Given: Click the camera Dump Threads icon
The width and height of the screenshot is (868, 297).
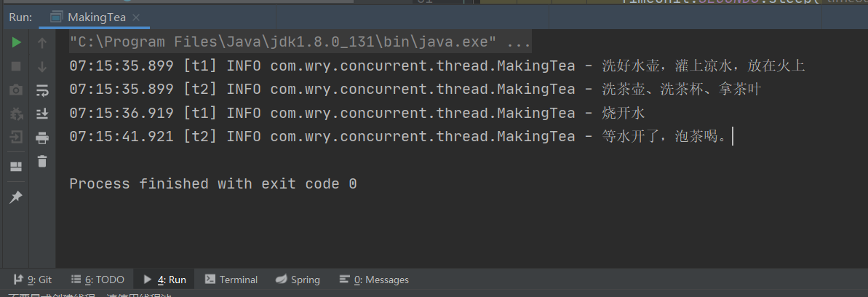Looking at the screenshot, I should coord(16,90).
